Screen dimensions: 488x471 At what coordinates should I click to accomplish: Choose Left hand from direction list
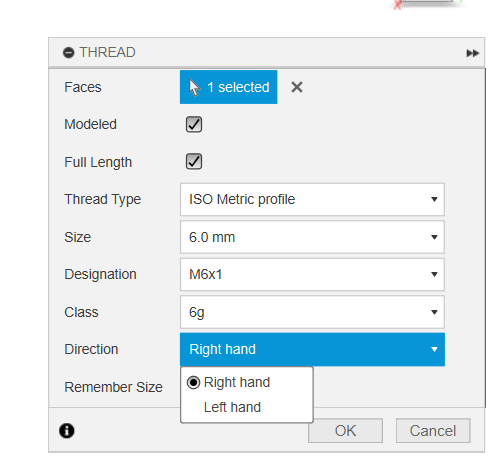click(232, 407)
